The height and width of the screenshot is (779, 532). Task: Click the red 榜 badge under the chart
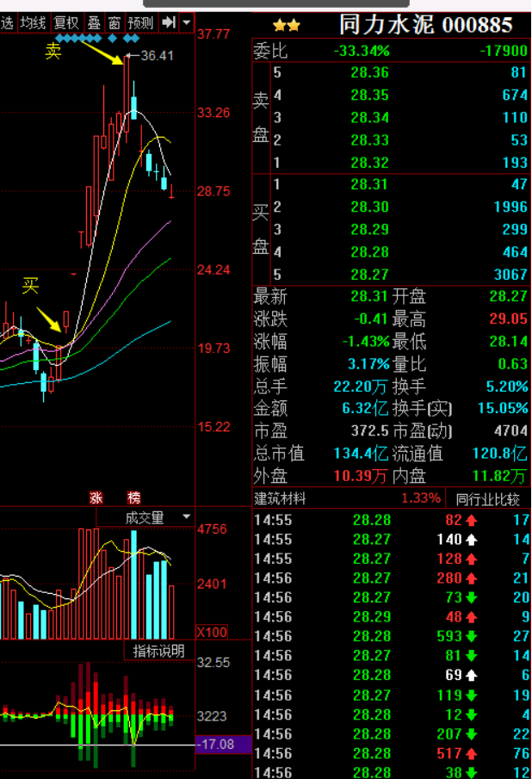(133, 498)
